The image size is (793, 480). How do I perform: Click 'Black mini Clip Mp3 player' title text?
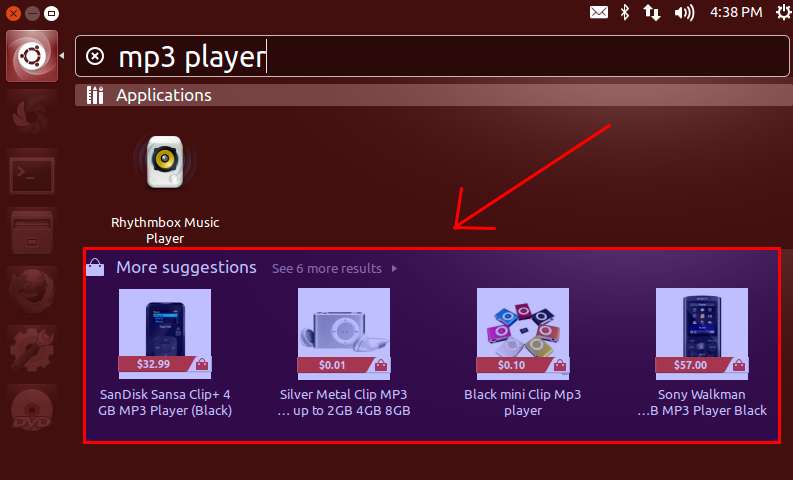click(523, 402)
